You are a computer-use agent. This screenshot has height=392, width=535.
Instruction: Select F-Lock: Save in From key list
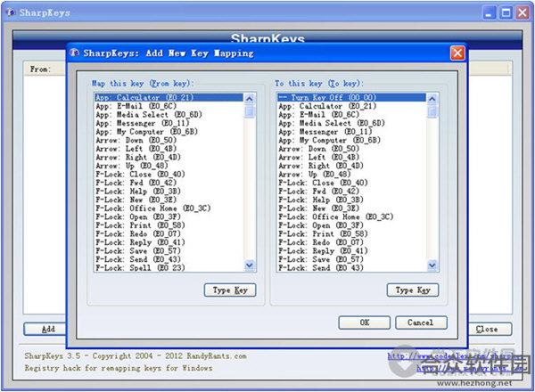pos(169,251)
